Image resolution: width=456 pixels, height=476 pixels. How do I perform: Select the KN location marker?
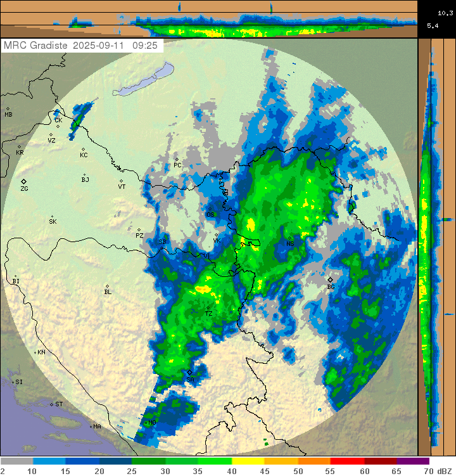tap(35, 352)
